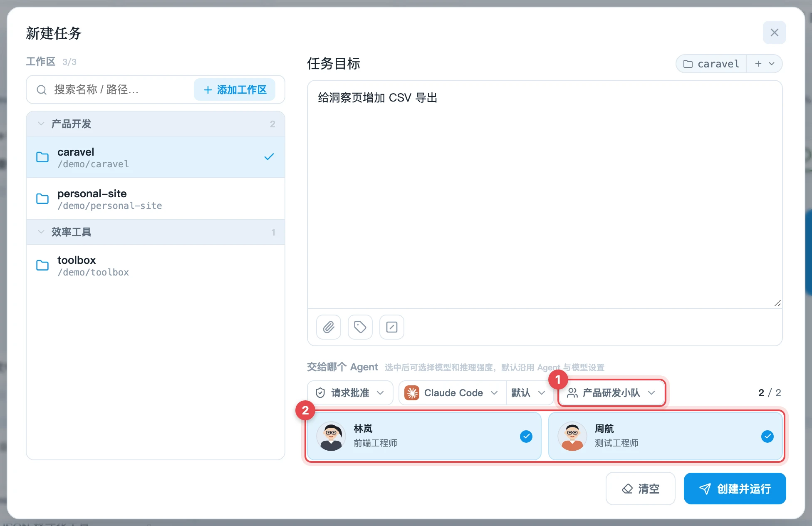Click the tag icon below the task goal
Viewport: 812px width, 526px height.
(x=360, y=327)
